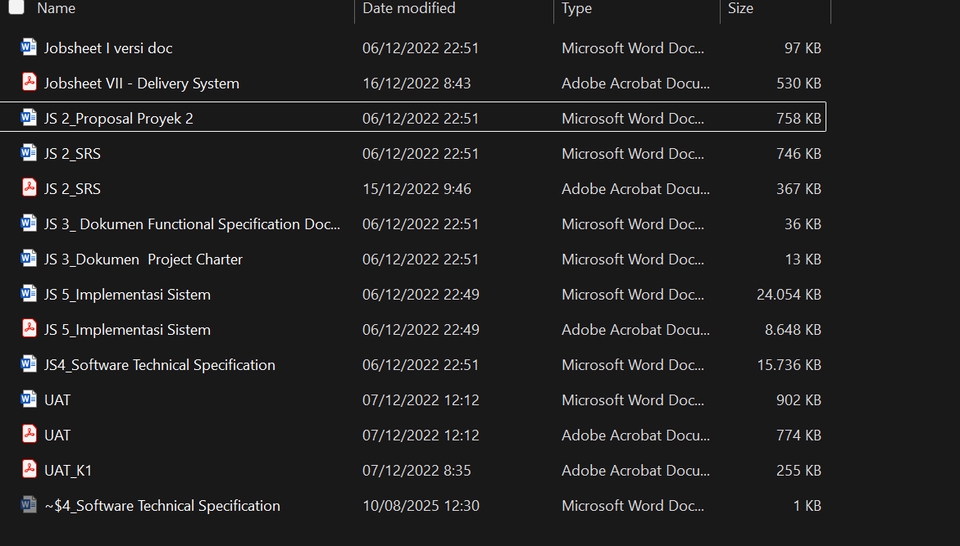Click the Word icon of Jobsheet I versi doc
Image resolution: width=960 pixels, height=546 pixels.
click(x=28, y=48)
